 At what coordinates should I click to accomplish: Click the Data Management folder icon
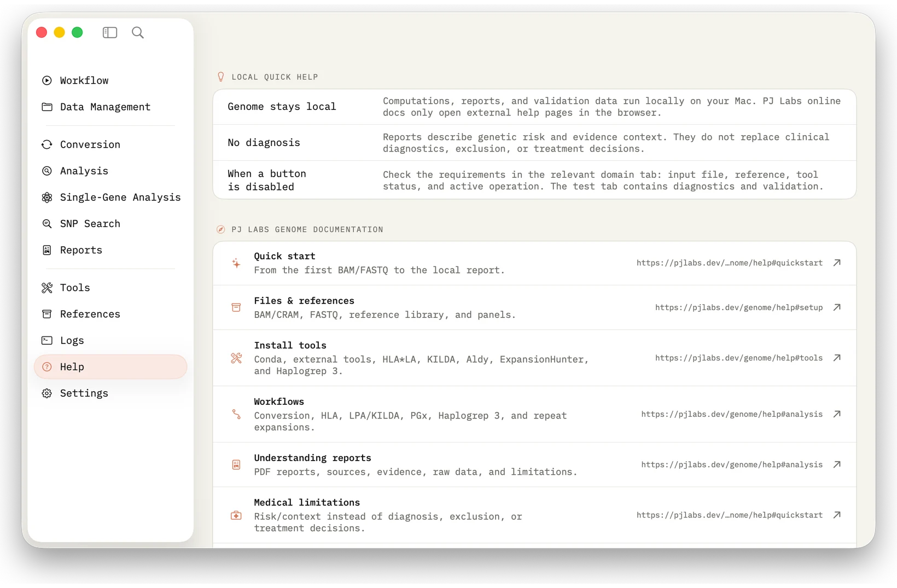tap(47, 107)
